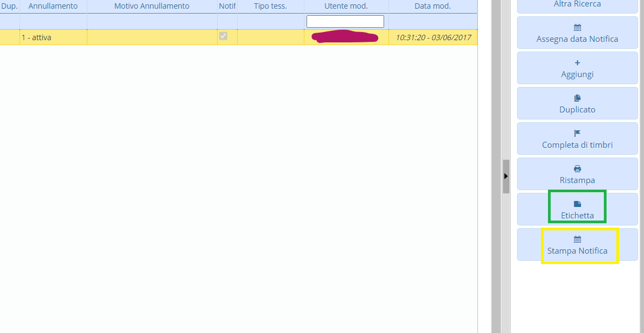Click the plus icon above Aggiungi
644x333 pixels.
click(x=577, y=62)
